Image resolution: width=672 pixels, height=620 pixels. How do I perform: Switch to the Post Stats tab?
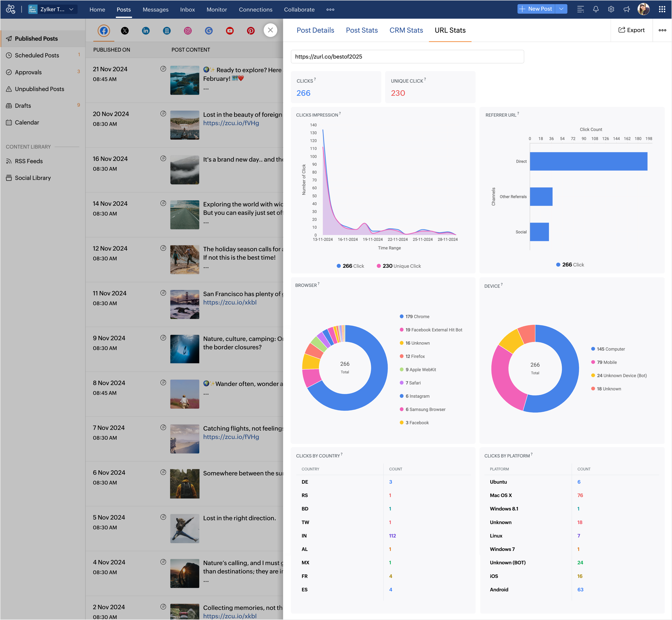click(x=362, y=30)
